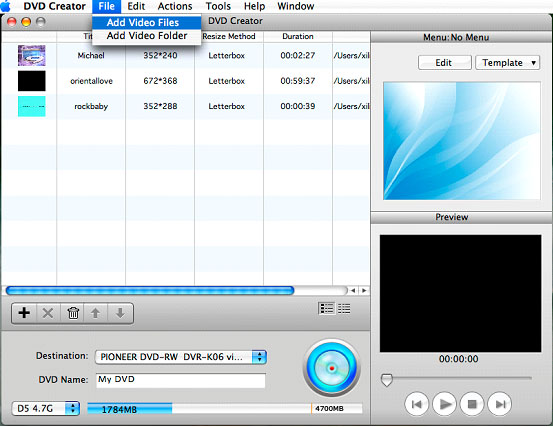Open the Destination drive dropdown
This screenshot has height=427, width=553.
[x=181, y=357]
